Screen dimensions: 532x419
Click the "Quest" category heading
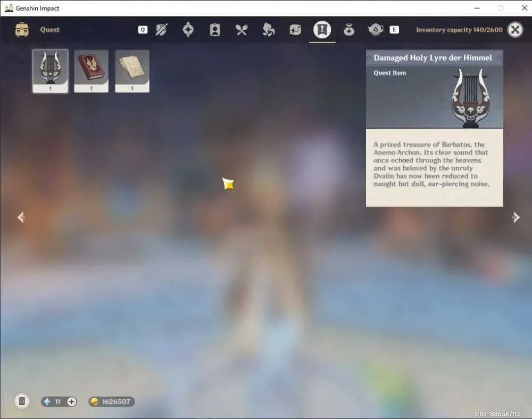49,30
